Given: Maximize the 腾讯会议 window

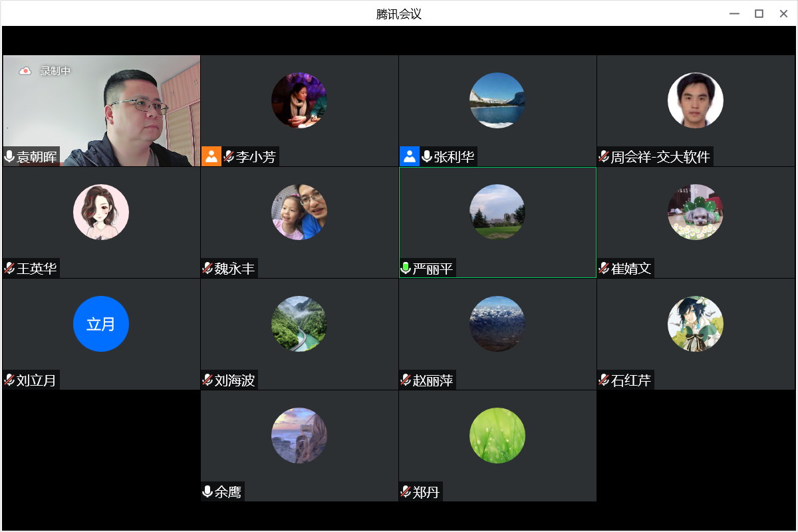Looking at the screenshot, I should pos(759,13).
